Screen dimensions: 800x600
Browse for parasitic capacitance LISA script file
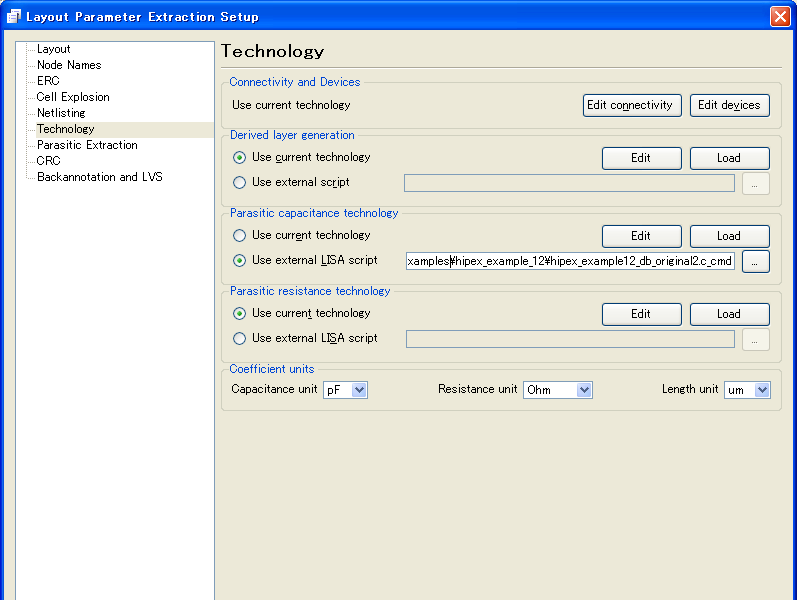click(755, 261)
